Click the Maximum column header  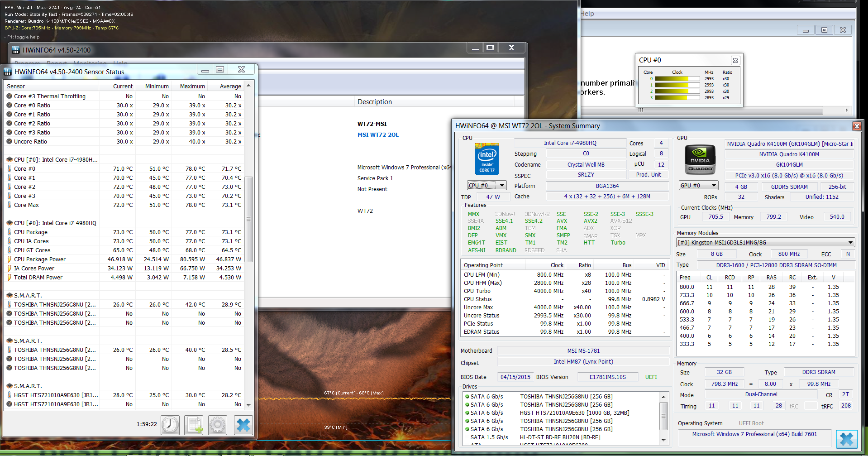[x=189, y=86]
